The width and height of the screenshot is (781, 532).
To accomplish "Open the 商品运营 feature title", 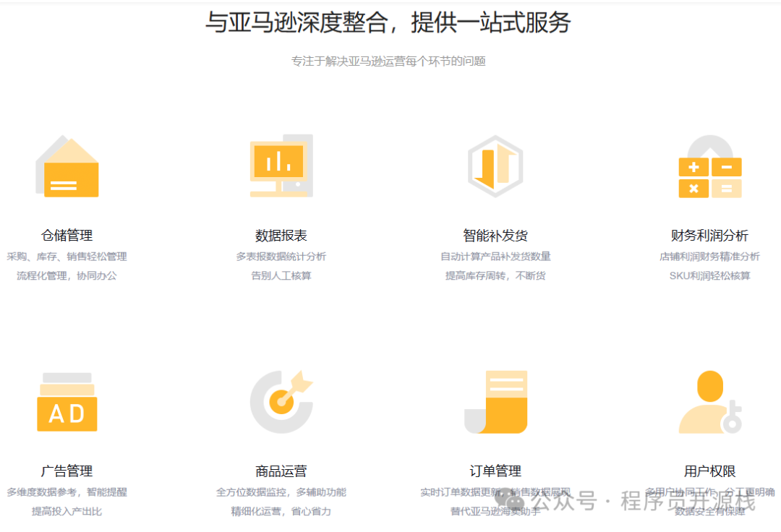I will pyautogui.click(x=281, y=470).
